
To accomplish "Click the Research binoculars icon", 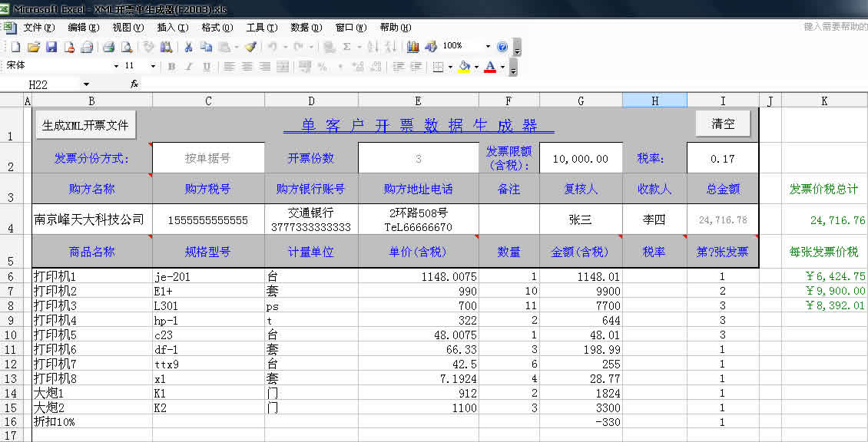I will tap(166, 47).
